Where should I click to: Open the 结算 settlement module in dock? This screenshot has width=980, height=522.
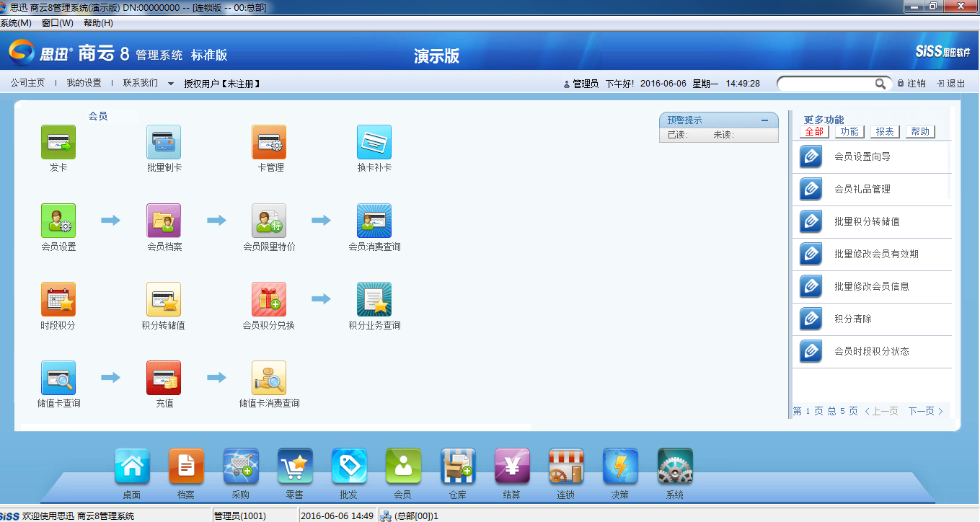coord(512,466)
